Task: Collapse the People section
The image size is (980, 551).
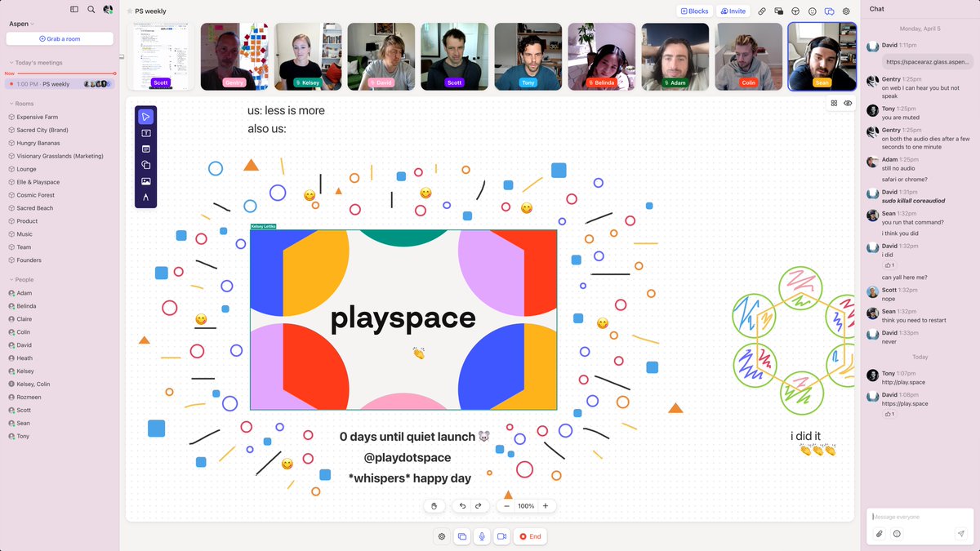Action: click(x=22, y=280)
